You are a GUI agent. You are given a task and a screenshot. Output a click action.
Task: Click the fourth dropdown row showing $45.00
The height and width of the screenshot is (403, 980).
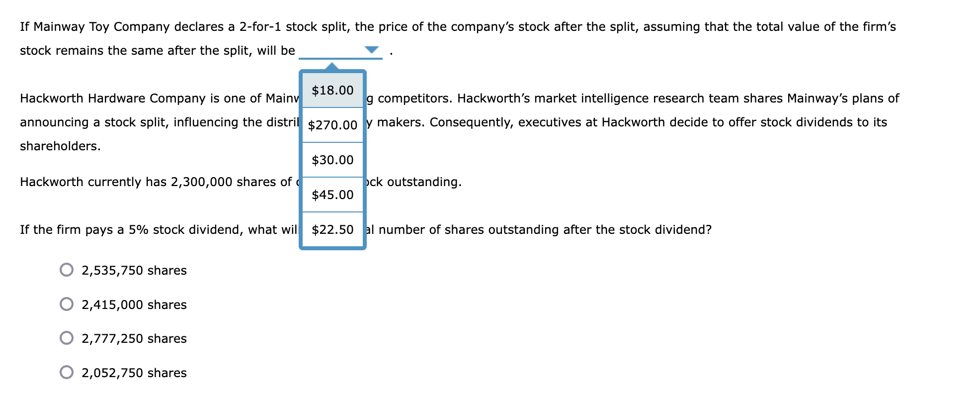(332, 195)
